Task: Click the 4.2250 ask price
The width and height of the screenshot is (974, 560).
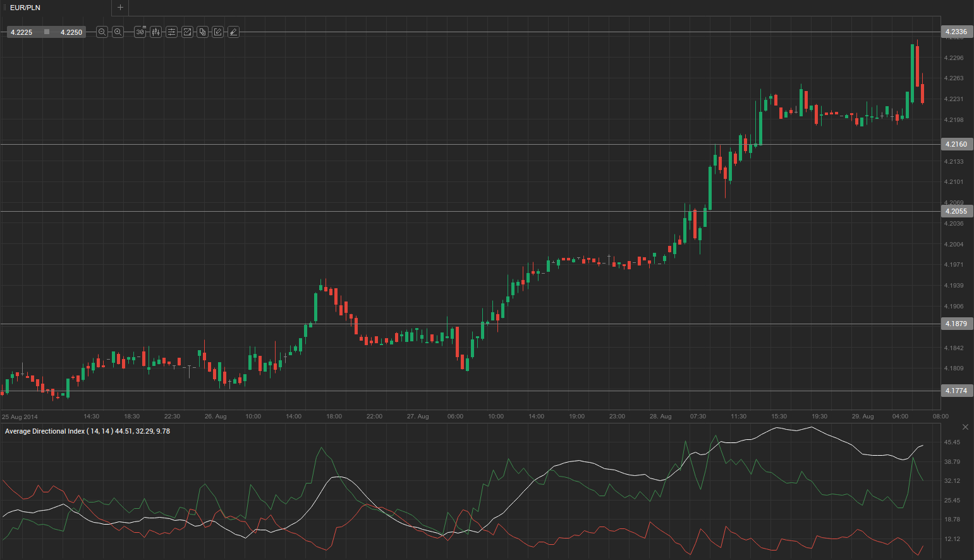Action: tap(71, 32)
